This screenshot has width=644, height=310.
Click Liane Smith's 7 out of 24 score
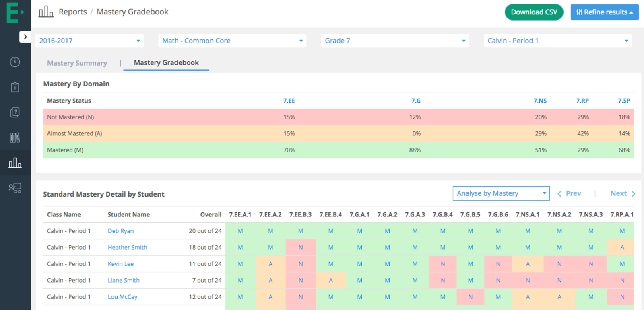coord(207,280)
